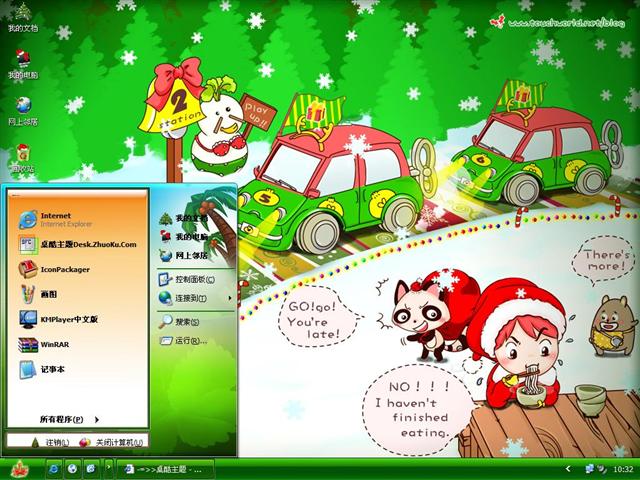Expand hidden system tray icons

point(568,469)
